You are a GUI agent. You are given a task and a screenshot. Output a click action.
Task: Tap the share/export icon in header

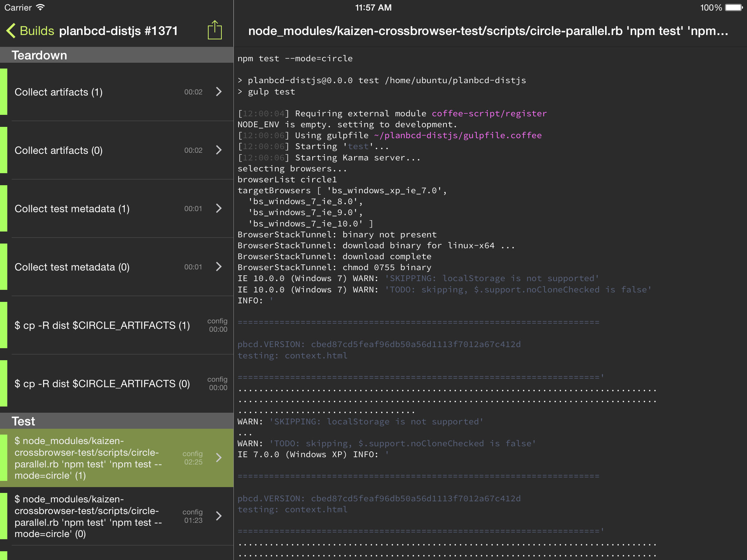[214, 30]
